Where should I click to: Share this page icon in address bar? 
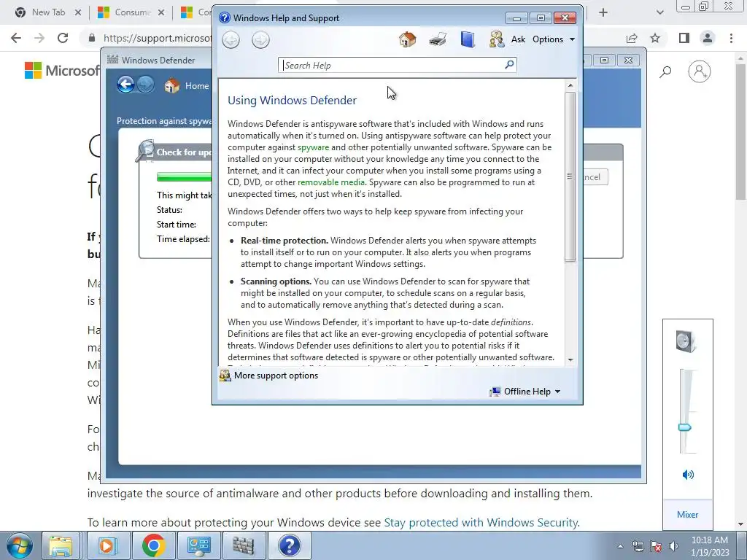tap(632, 38)
